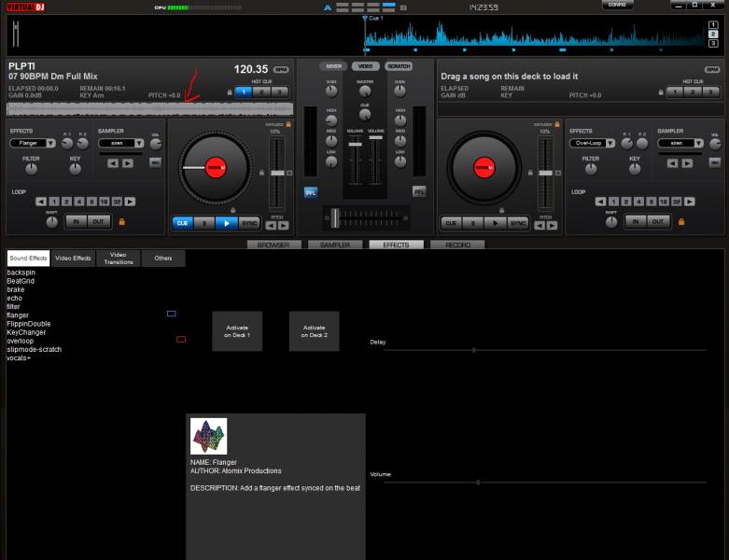Set loop IN point on left deck

tap(77, 222)
